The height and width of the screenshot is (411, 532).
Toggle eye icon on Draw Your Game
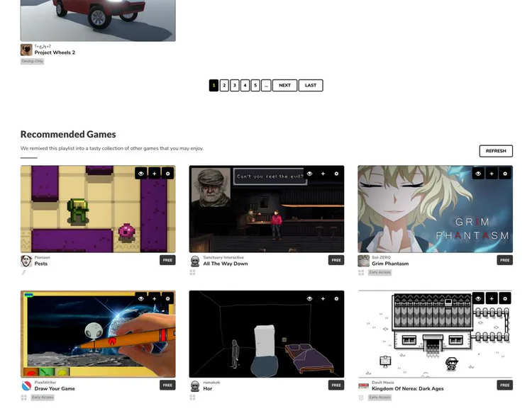pos(141,298)
